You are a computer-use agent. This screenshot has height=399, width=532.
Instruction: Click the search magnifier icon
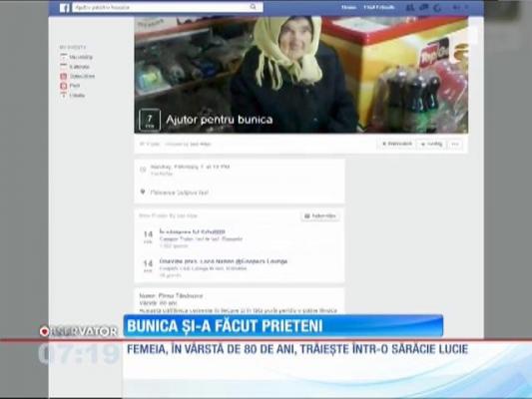[254, 7]
